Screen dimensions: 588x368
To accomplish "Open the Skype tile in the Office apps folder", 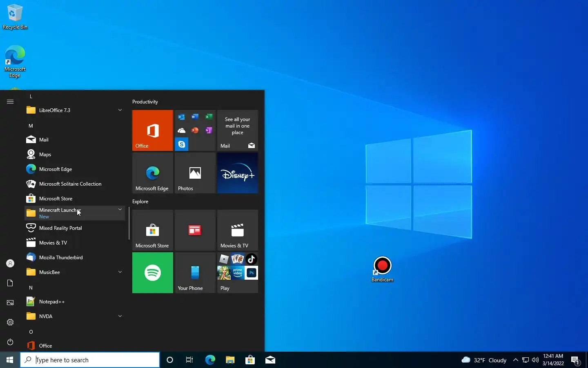I will coord(182,144).
